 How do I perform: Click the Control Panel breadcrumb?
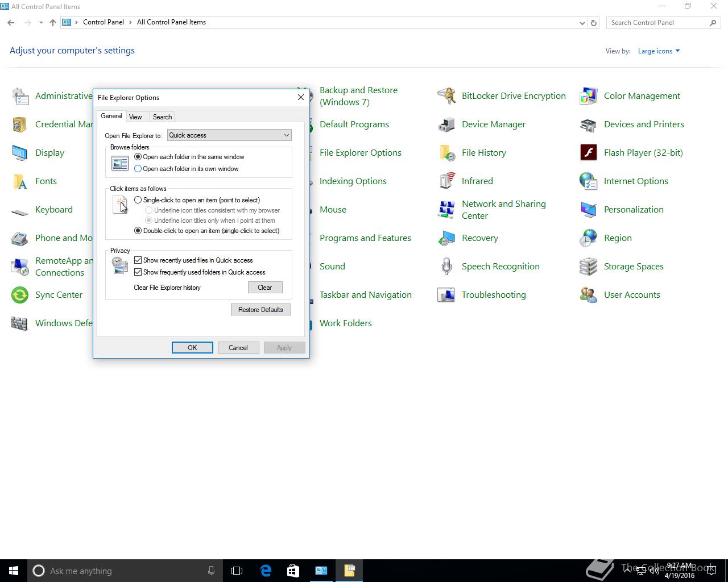104,22
